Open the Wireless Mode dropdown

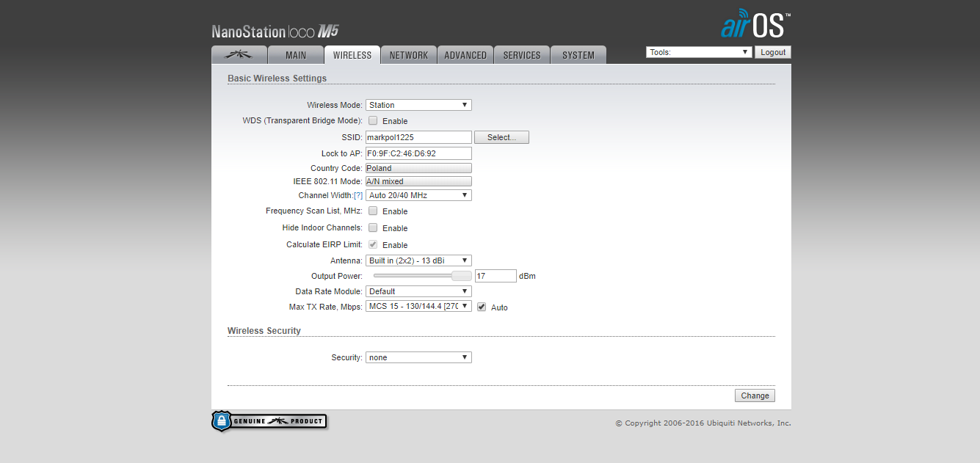418,105
